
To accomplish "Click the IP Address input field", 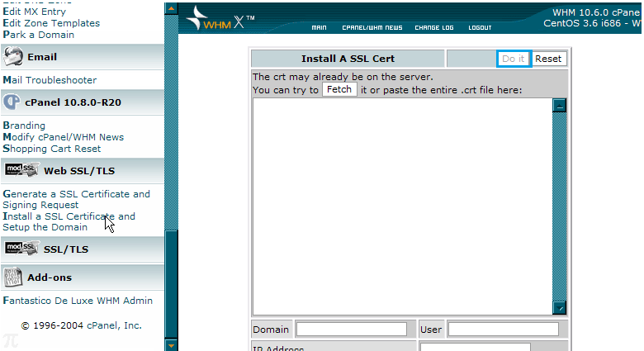I will click(x=476, y=348).
